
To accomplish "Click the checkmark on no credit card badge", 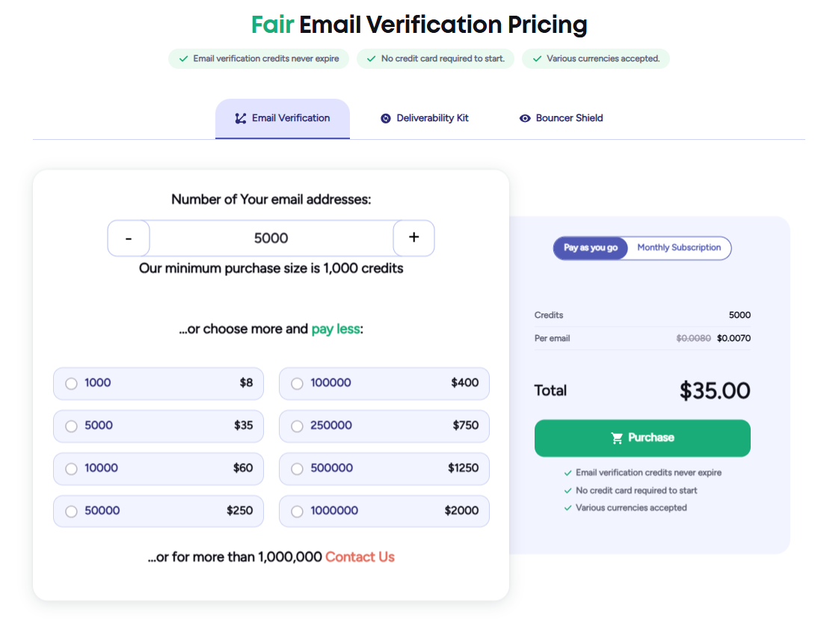I will 372,58.
